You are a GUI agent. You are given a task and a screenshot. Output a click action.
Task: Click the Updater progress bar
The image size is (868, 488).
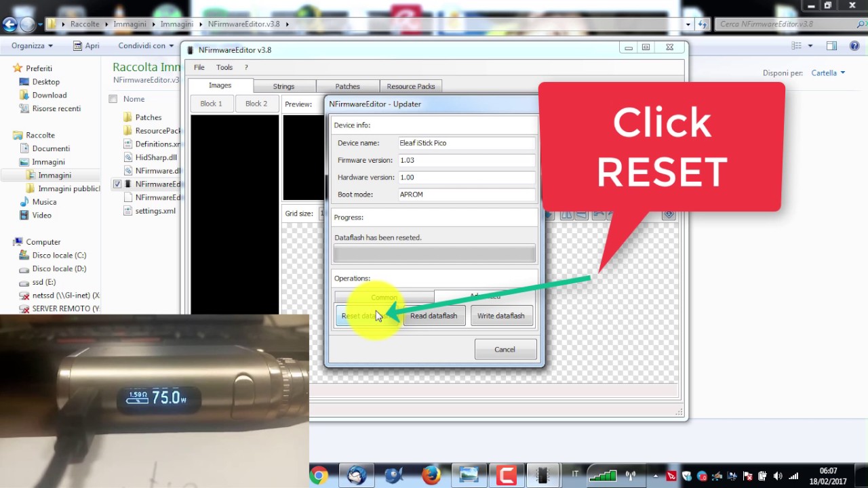click(x=434, y=254)
